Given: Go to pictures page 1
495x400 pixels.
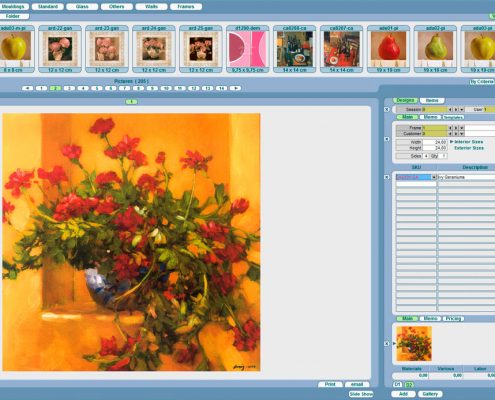Looking at the screenshot, I should [41, 88].
